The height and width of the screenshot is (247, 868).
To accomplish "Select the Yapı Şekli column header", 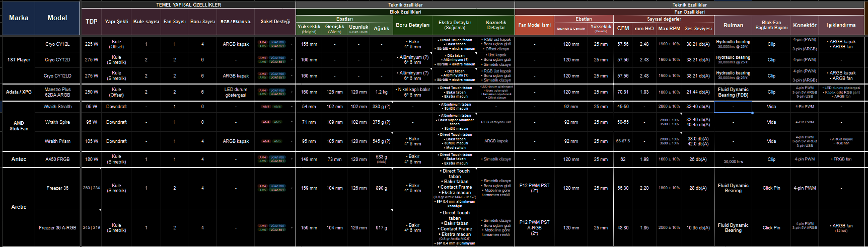I will click(116, 22).
